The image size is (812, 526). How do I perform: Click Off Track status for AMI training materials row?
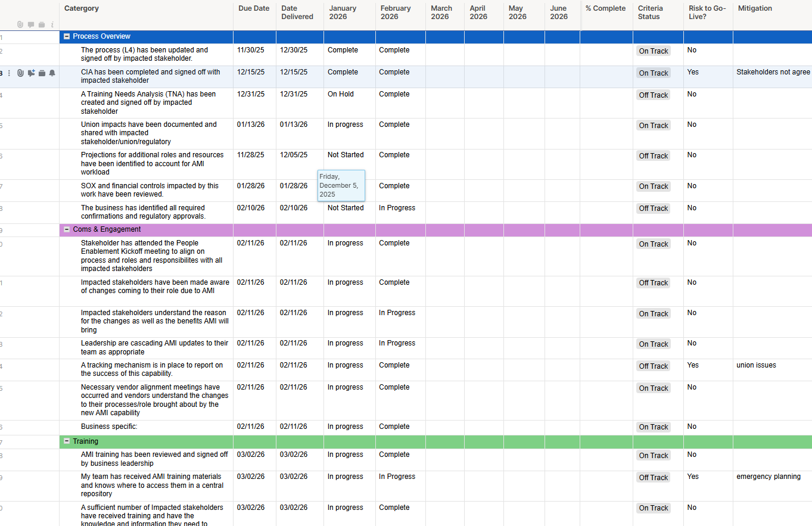(654, 478)
